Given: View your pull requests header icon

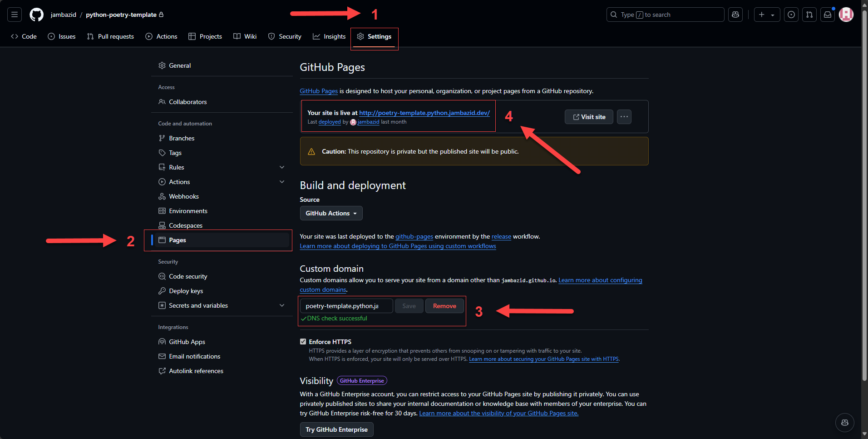Looking at the screenshot, I should point(809,15).
